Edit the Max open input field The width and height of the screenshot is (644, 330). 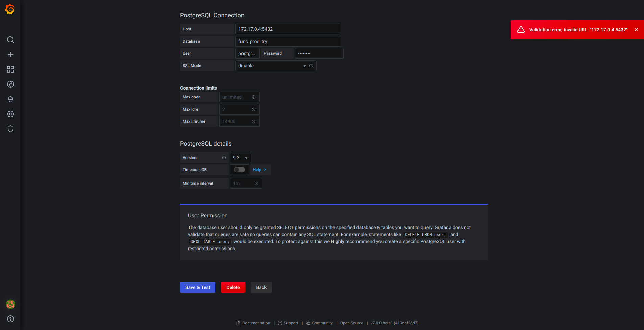(239, 97)
